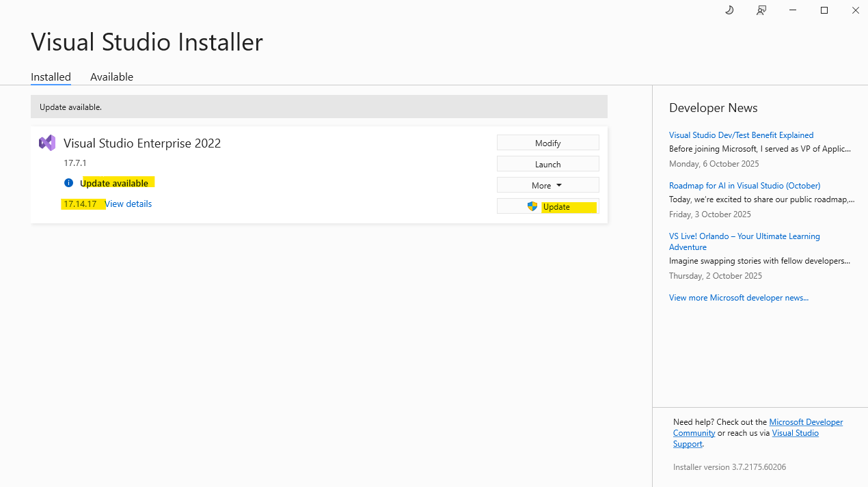Open Roadmap for AI in Visual Studio article
868x487 pixels.
pos(744,186)
